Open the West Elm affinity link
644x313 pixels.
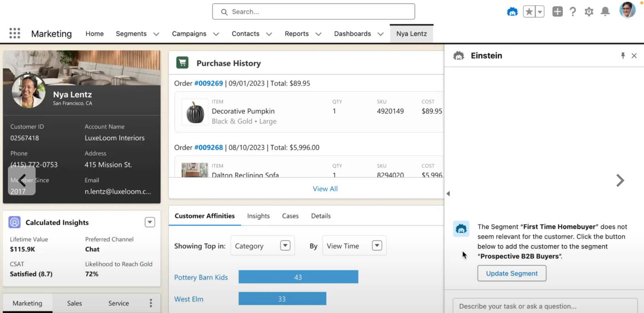click(x=189, y=299)
